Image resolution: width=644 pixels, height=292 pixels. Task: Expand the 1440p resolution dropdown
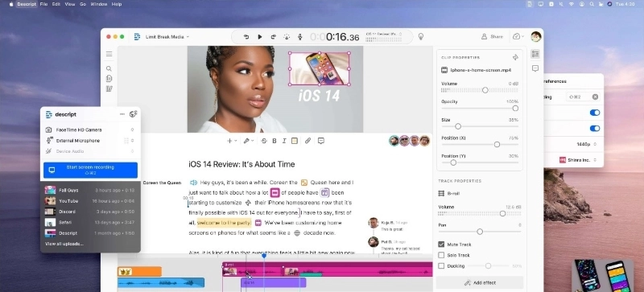click(x=586, y=144)
